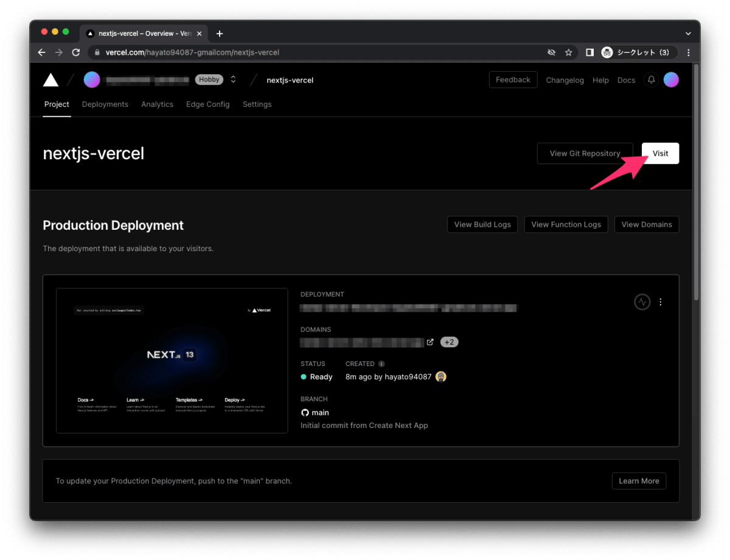The image size is (730, 560).
Task: Open the Help link
Action: click(600, 80)
